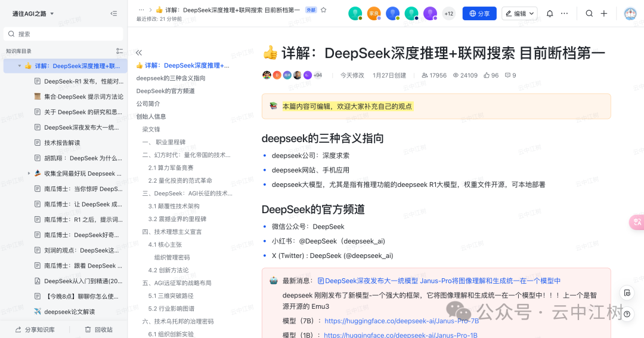Focus the 搜索 search field
644x338 pixels.
[63, 34]
